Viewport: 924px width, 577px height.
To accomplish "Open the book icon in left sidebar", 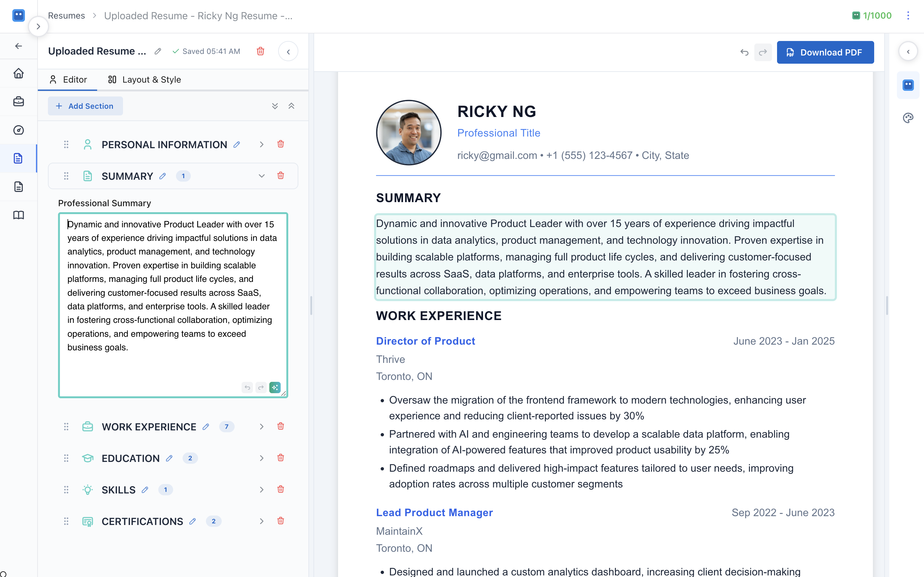I will [x=18, y=215].
